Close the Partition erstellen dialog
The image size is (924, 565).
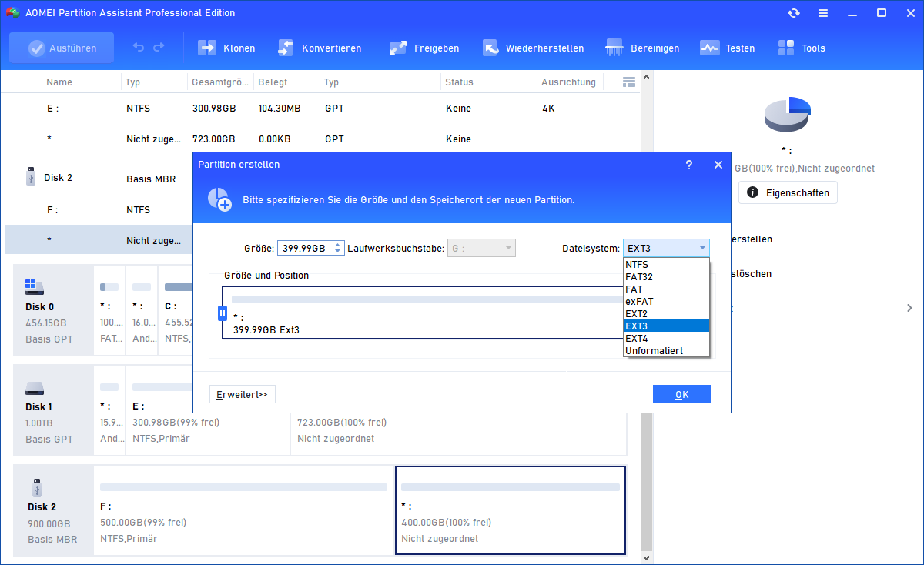718,165
